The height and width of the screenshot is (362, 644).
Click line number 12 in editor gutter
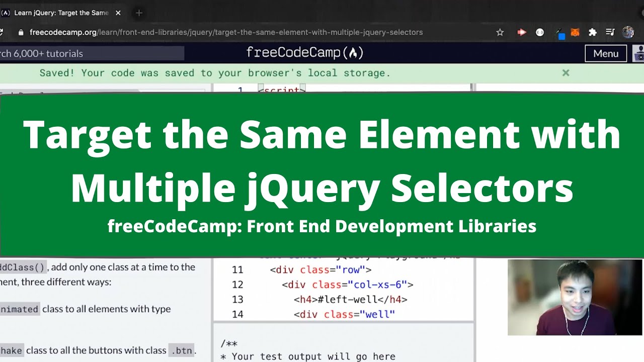pyautogui.click(x=237, y=285)
